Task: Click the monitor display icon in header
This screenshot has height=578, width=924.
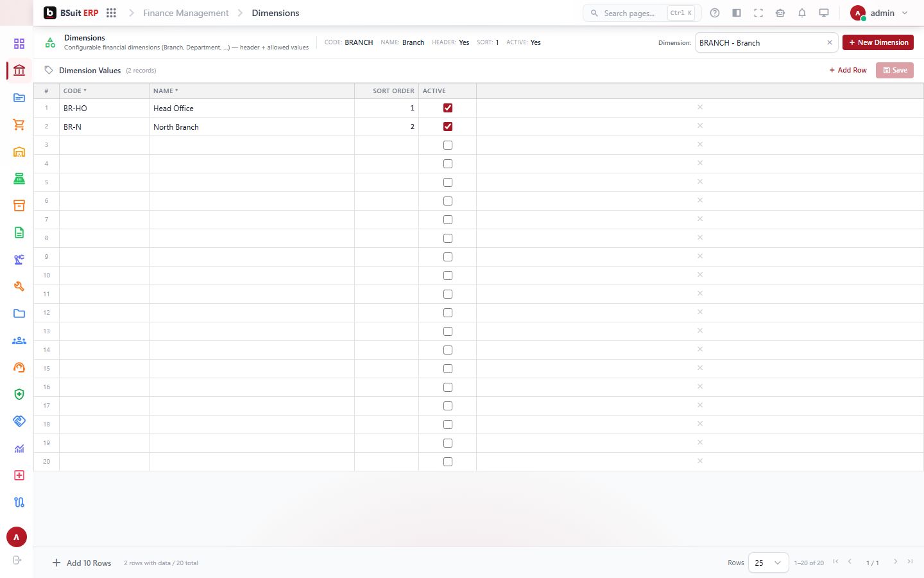Action: pyautogui.click(x=824, y=13)
